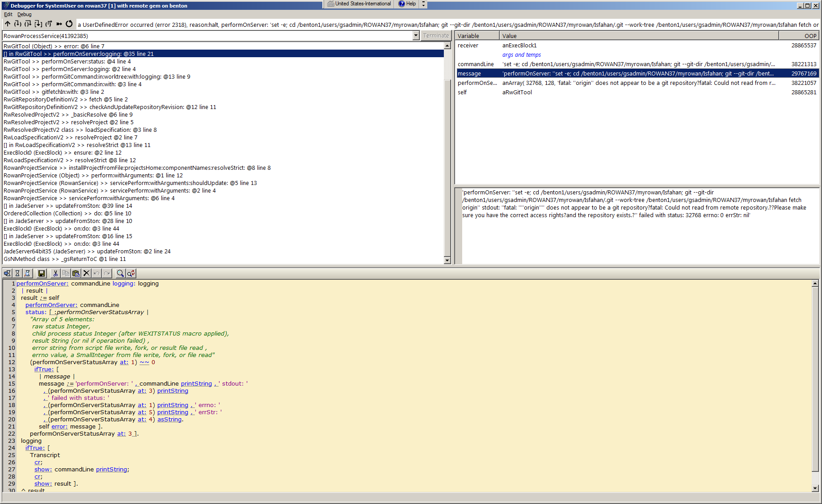The width and height of the screenshot is (822, 504).
Task: Select the 'receiver' variable row
Action: tap(637, 45)
